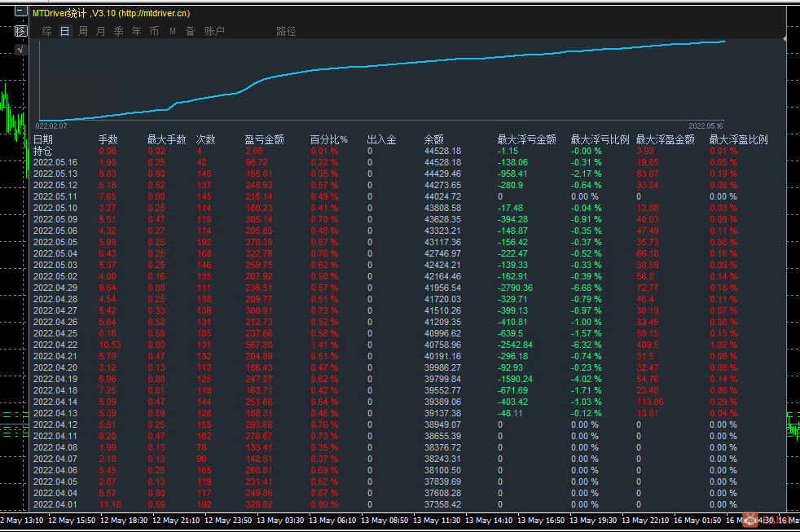800x532 pixels.
Task: Toggle the 日 daily view mode
Action: point(64,31)
